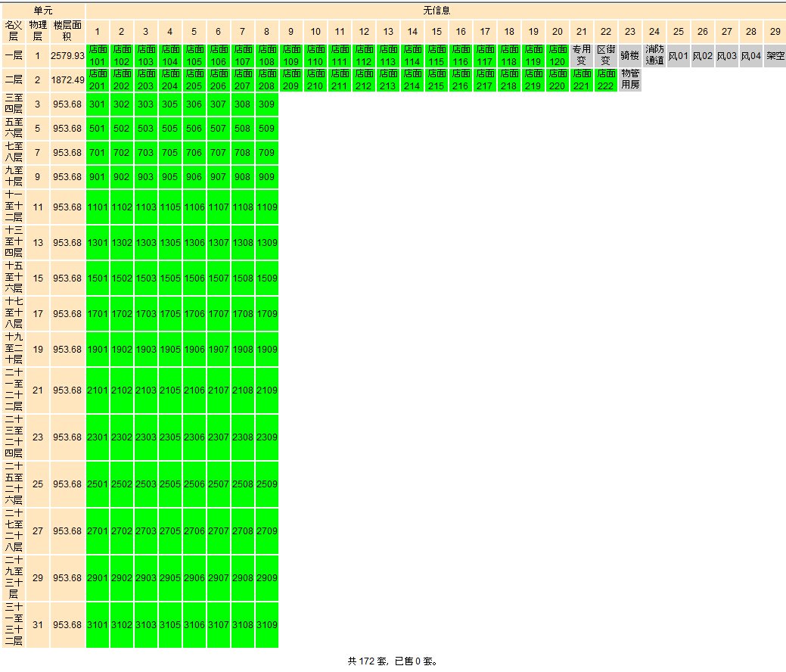Select room 708
Viewport: 786px width, 672px height.
click(243, 152)
